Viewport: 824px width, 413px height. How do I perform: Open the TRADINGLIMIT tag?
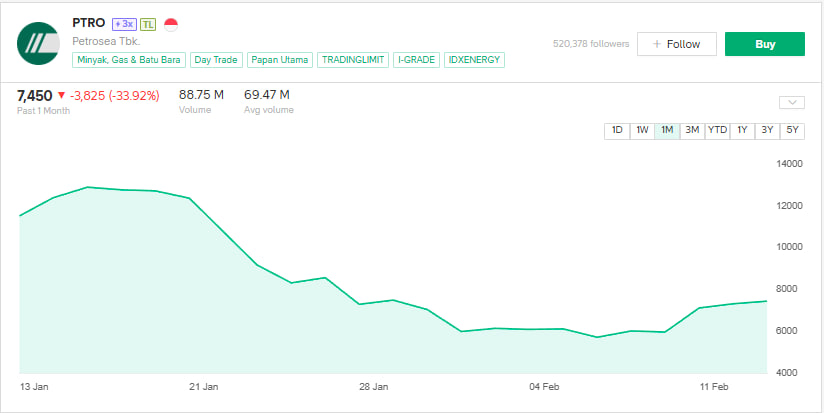point(353,60)
